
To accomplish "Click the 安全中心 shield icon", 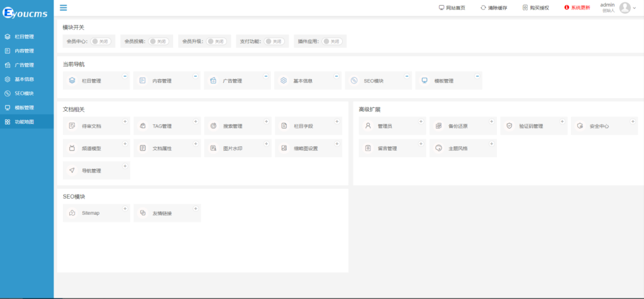I will pos(580,126).
